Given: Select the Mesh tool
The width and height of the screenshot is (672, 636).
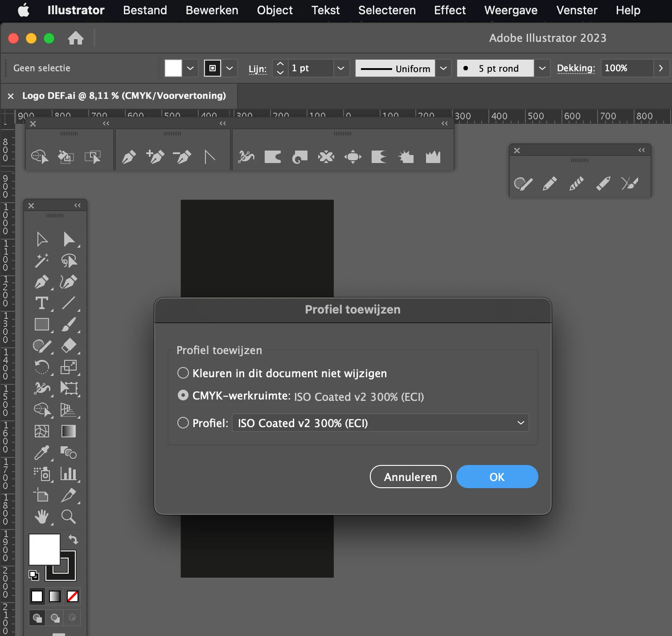Looking at the screenshot, I should 42,431.
